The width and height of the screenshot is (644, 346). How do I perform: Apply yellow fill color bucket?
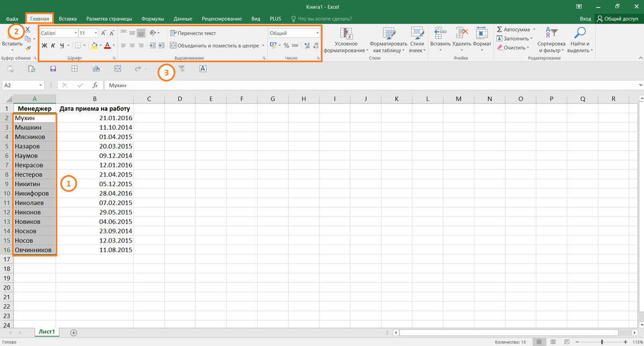(x=94, y=46)
